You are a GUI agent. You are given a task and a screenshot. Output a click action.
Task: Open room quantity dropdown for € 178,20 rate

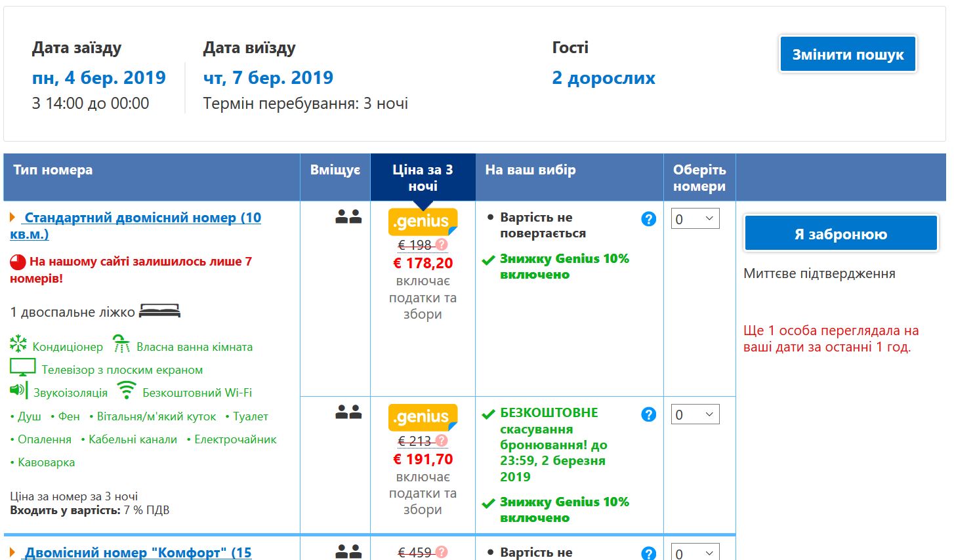point(695,219)
